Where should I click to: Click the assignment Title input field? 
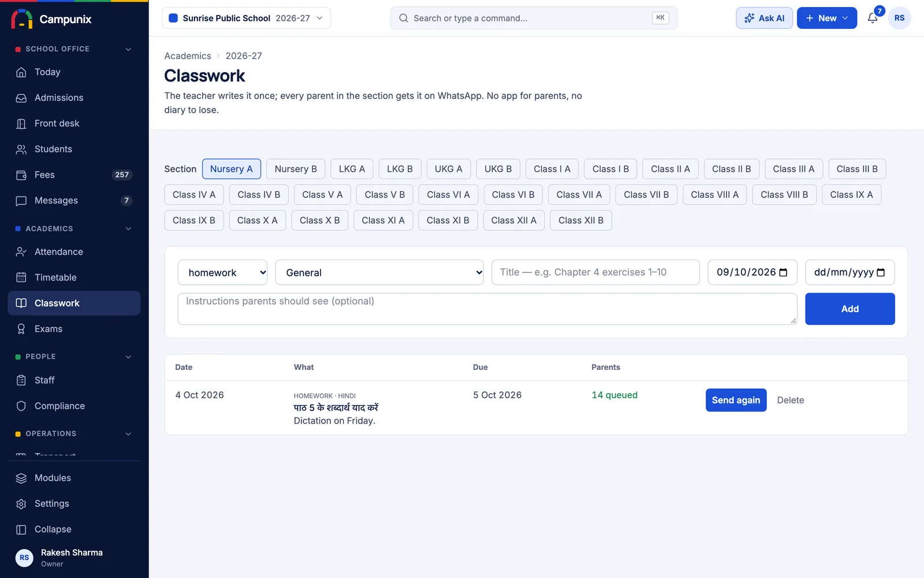(595, 272)
